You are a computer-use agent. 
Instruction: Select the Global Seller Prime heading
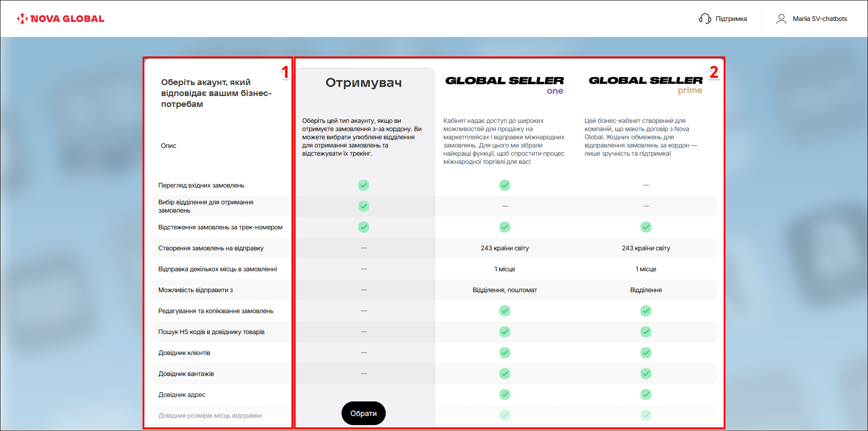coord(646,85)
